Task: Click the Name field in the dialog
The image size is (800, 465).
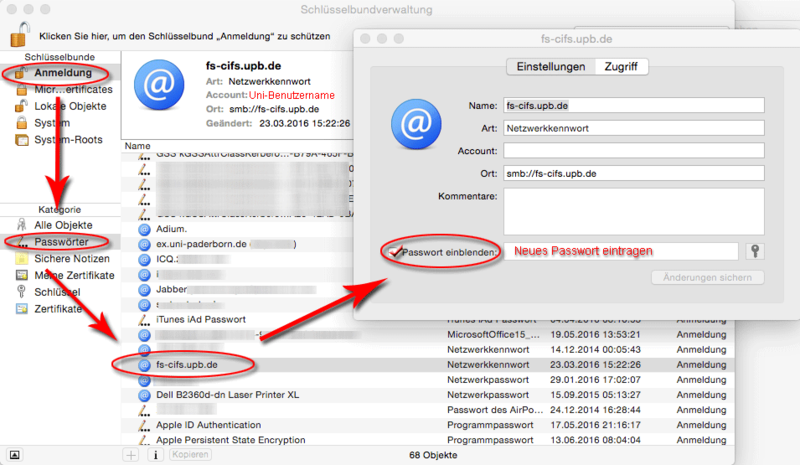Action: pyautogui.click(x=634, y=106)
